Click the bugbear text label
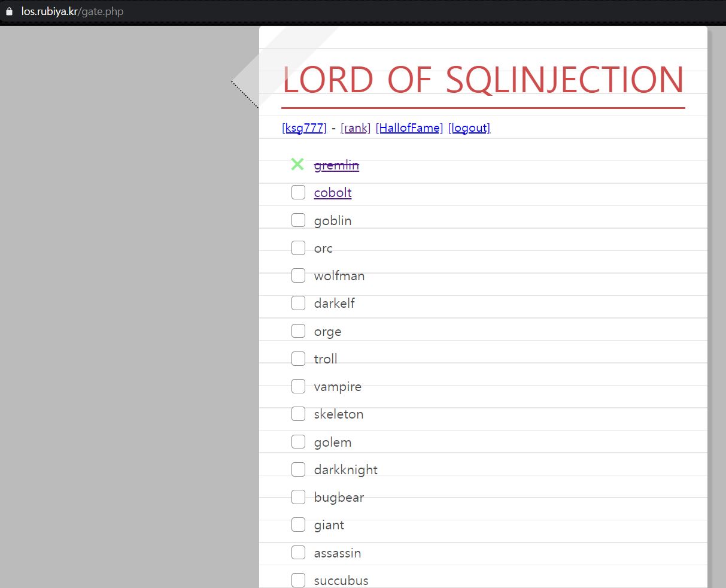The image size is (726, 588). [x=339, y=498]
